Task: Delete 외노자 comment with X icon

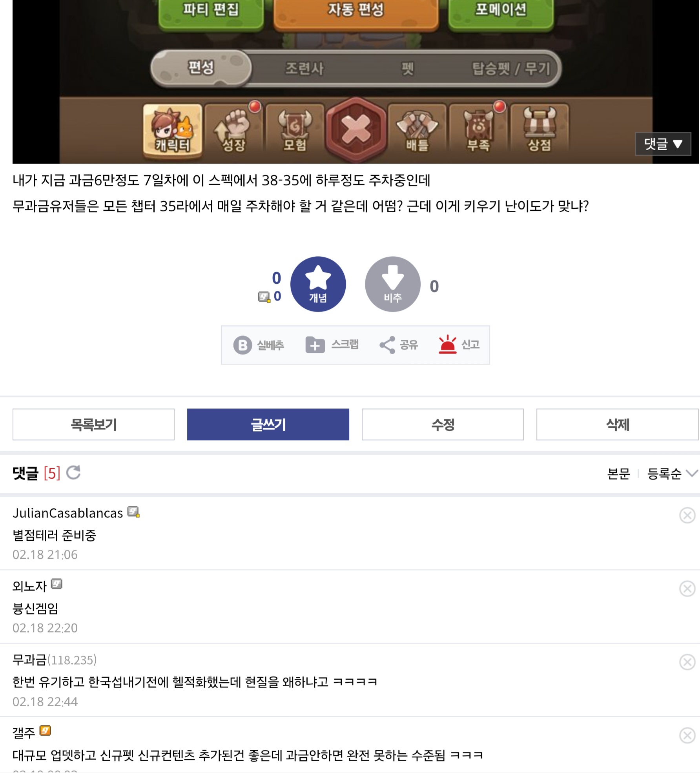Action: click(687, 589)
